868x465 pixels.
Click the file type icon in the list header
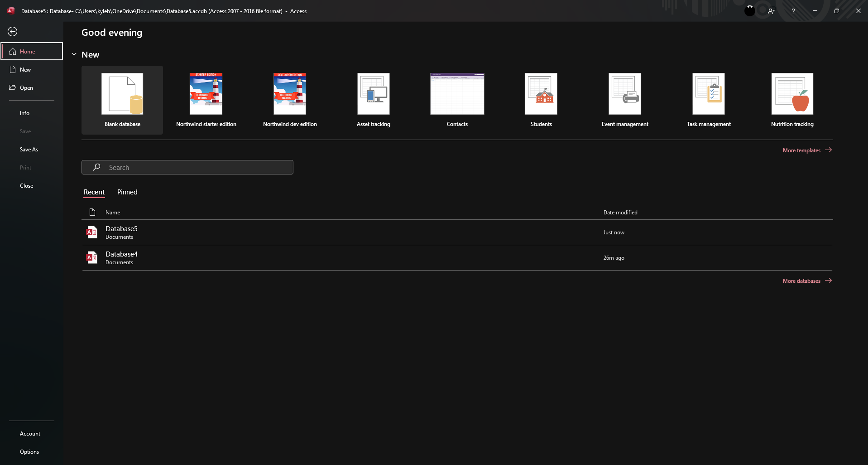pyautogui.click(x=92, y=212)
